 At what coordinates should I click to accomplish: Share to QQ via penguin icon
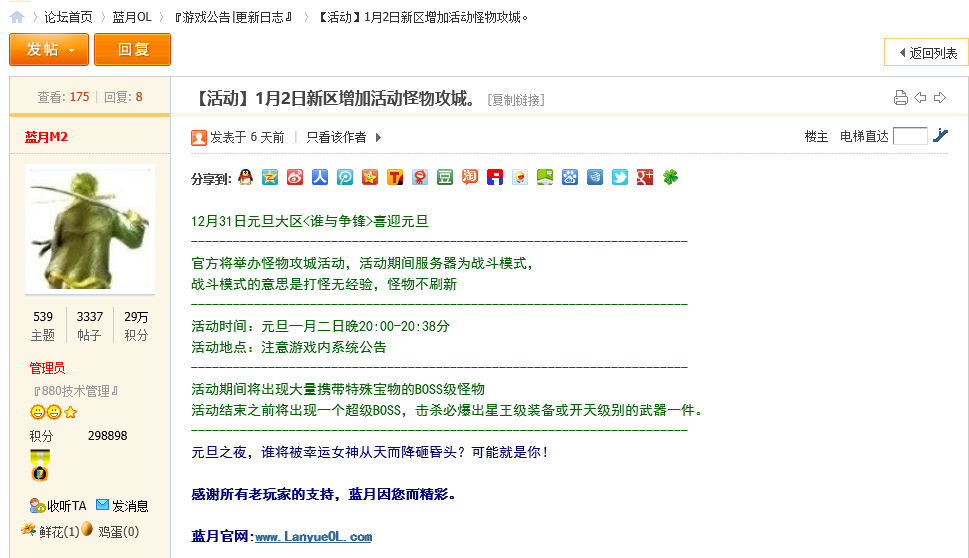[x=245, y=177]
